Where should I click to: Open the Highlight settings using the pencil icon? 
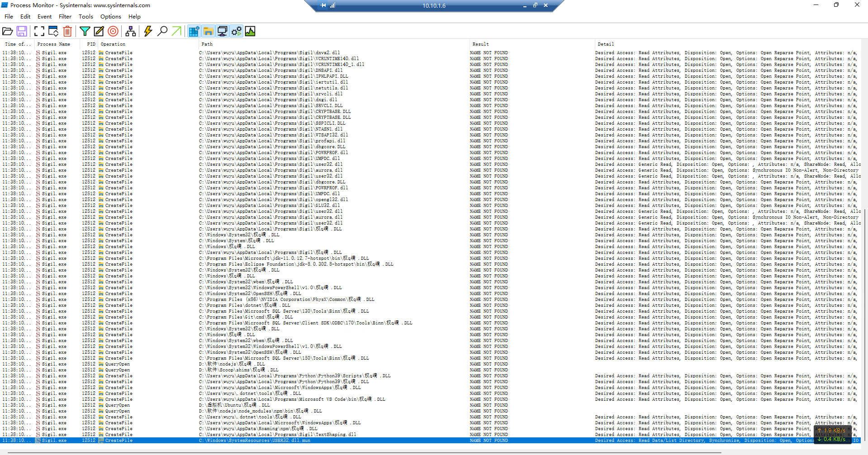click(x=99, y=31)
